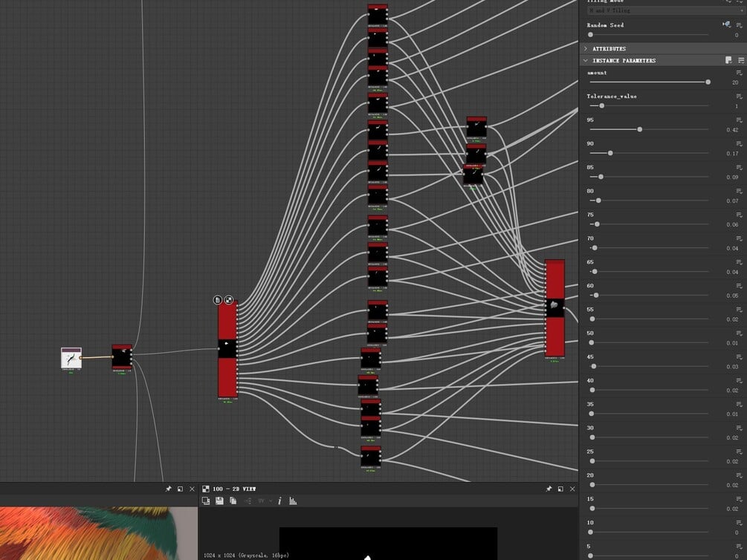Click the '1024 x 1024 (Grayscale, 16bpc)' status text
The image size is (747, 560).
tap(246, 556)
